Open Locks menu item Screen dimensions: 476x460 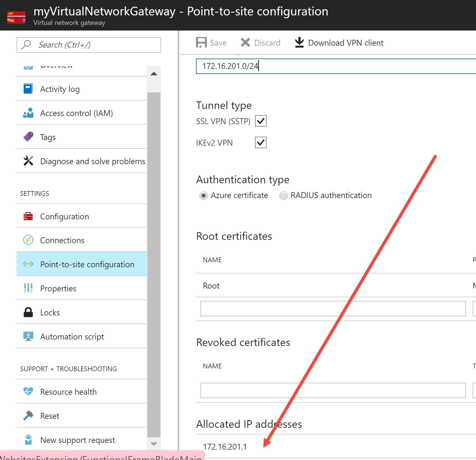(81, 312)
